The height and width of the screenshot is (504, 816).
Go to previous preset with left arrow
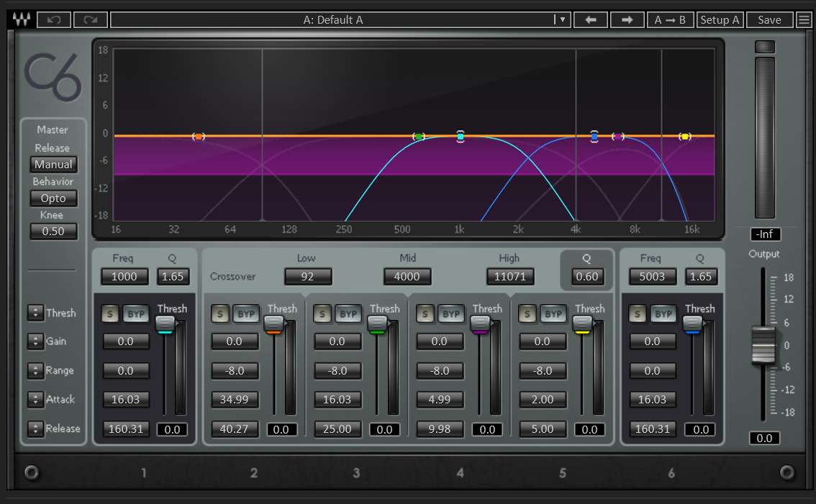click(591, 20)
